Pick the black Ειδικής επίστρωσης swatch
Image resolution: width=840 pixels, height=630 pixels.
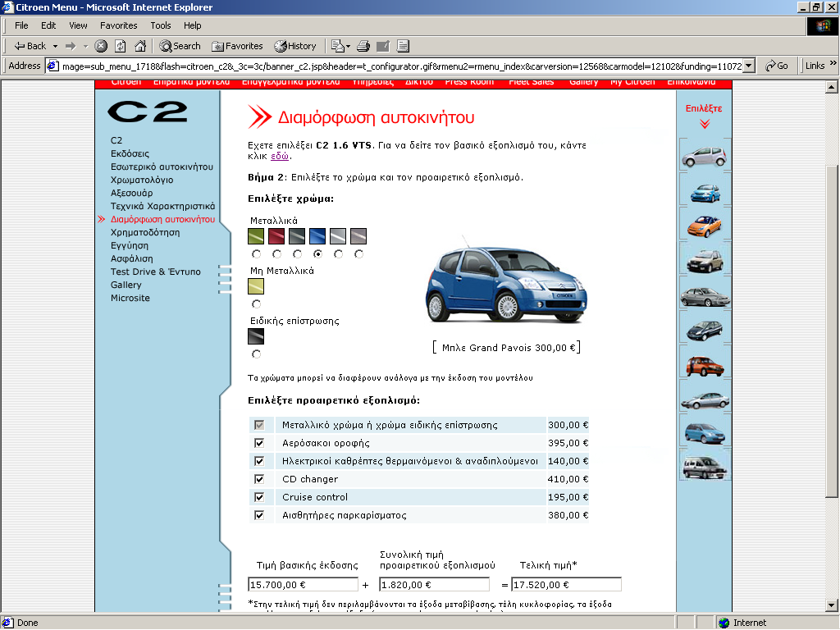[x=256, y=336]
